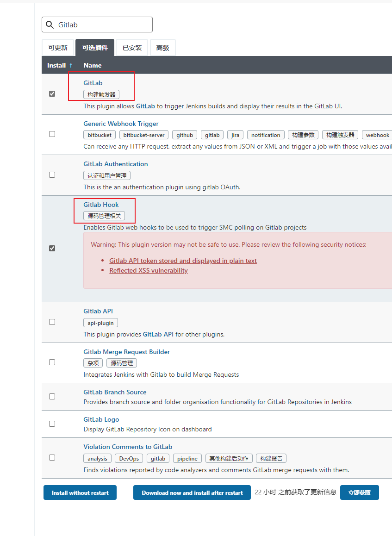Click the 杂项 tag
The width and height of the screenshot is (392, 536).
pos(93,363)
